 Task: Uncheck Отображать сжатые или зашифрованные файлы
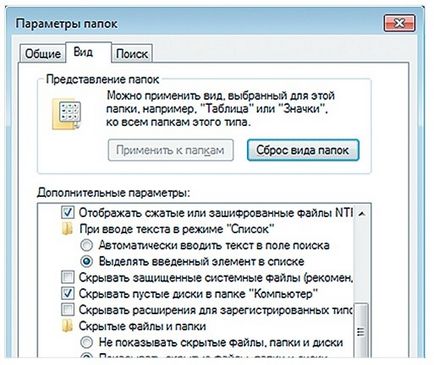click(68, 213)
